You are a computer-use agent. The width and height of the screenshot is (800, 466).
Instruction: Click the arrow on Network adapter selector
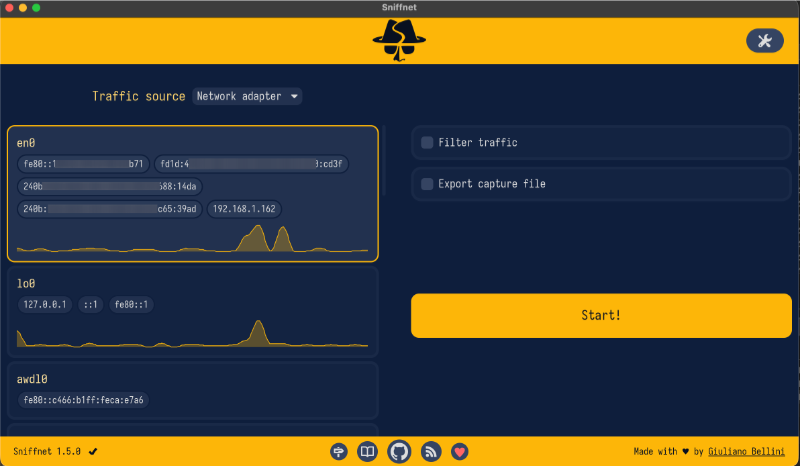tap(294, 96)
